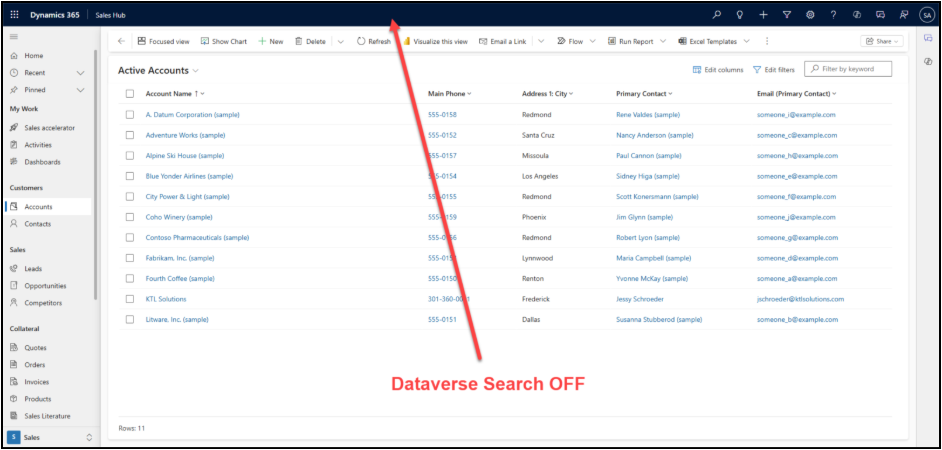
Task: Expand the Recent section in sidebar
Action: 80,73
